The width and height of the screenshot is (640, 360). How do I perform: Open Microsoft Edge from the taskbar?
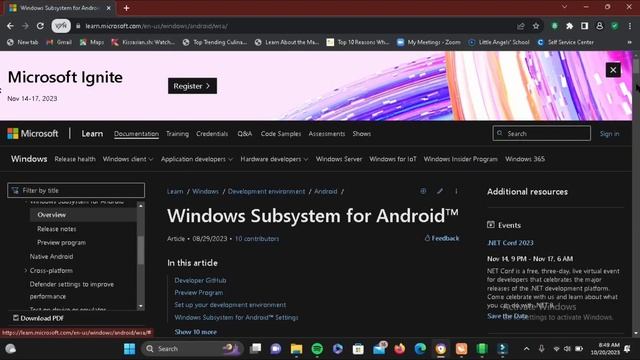[420, 349]
